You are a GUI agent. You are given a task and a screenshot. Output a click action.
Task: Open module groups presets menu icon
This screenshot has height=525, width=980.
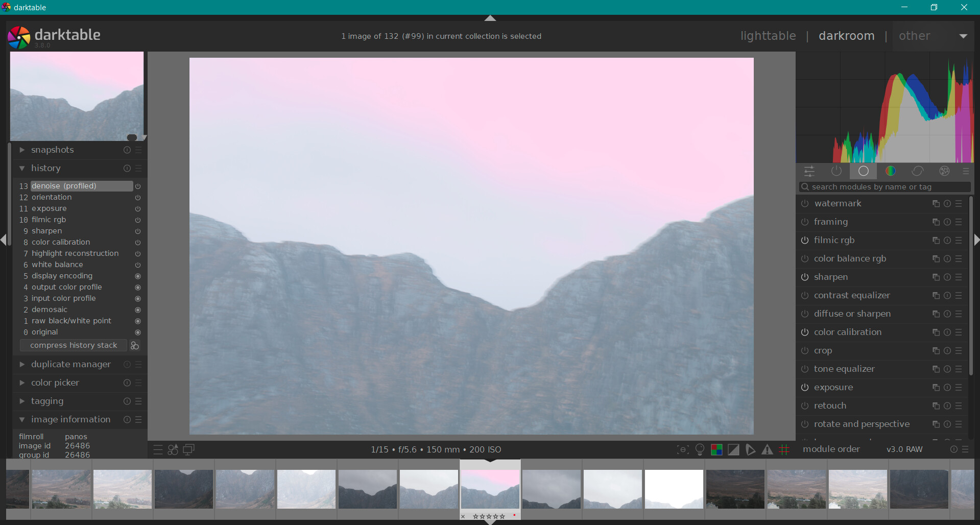point(966,171)
